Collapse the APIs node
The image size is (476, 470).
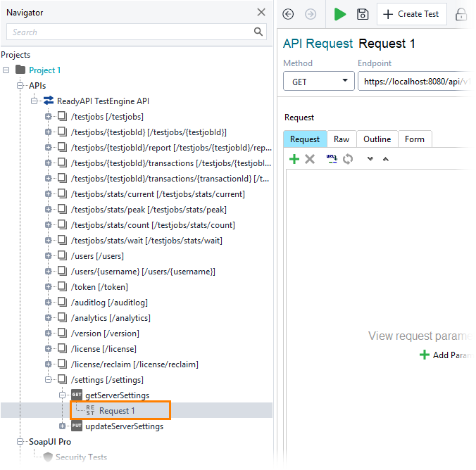click(20, 86)
